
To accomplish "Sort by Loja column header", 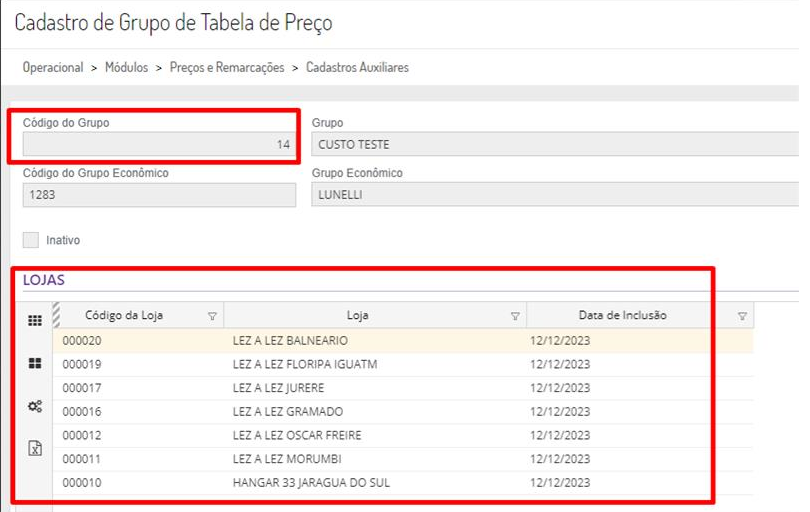I will (x=357, y=316).
